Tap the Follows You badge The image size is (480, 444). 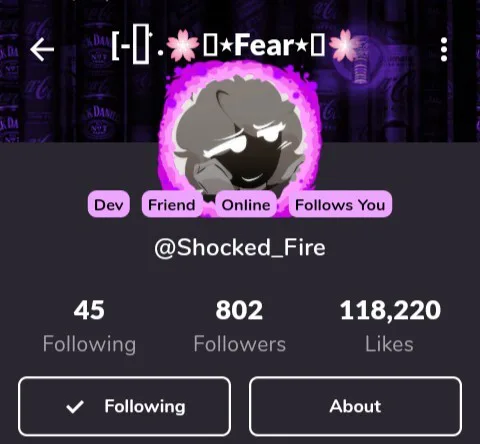click(x=340, y=204)
